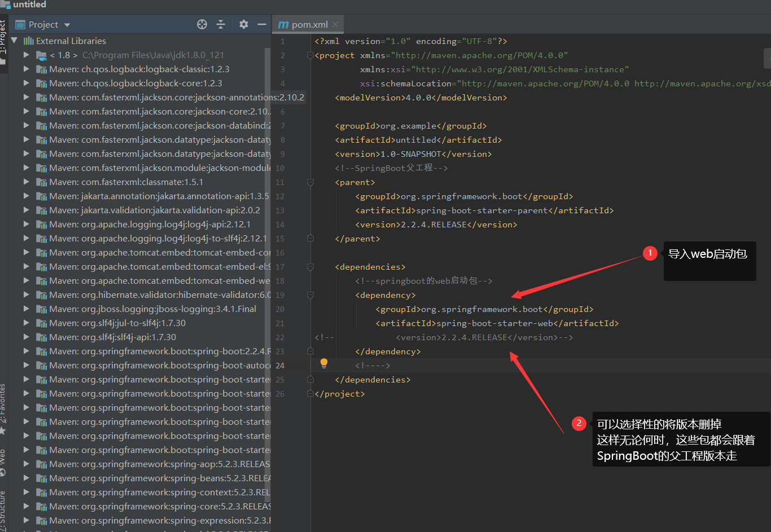Viewport: 771px width, 532px height.
Task: Expand the jakarta.validation-api:2.0.2 node
Action: point(26,210)
